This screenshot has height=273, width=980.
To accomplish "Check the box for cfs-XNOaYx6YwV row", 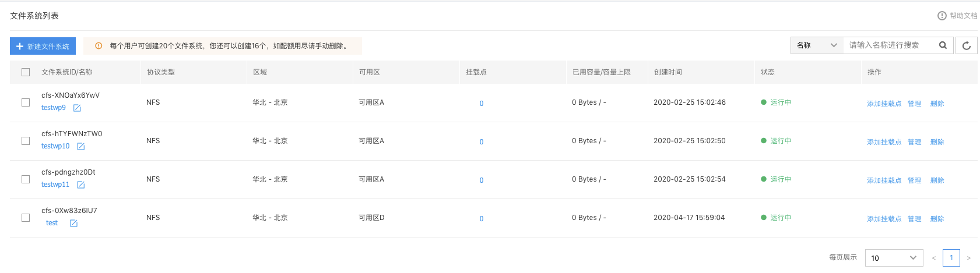I will pyautogui.click(x=26, y=102).
